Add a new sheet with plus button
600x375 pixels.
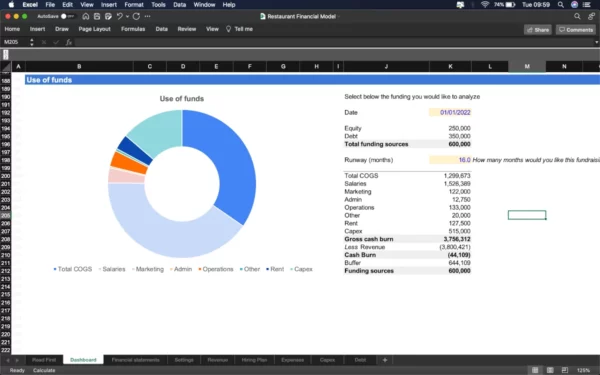click(385, 360)
